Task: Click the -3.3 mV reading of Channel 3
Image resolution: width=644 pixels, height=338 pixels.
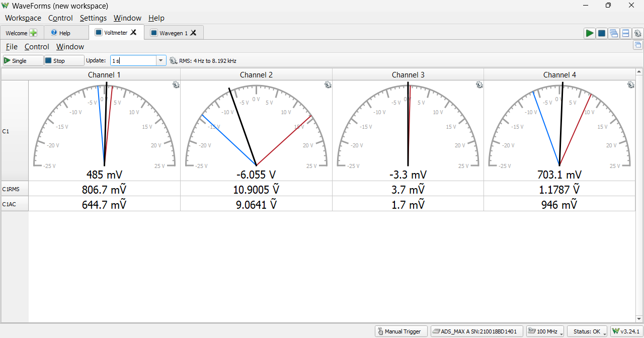Action: (x=408, y=175)
